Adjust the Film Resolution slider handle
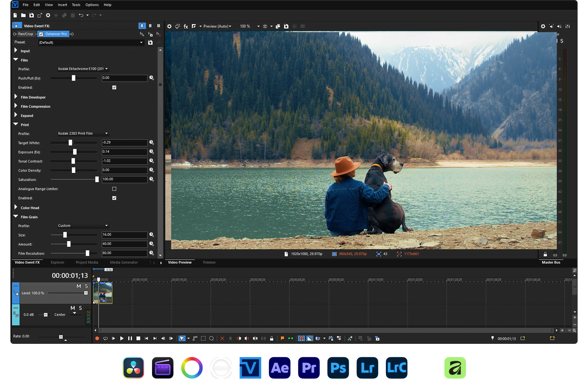Viewport: 588px width, 385px height. point(87,253)
